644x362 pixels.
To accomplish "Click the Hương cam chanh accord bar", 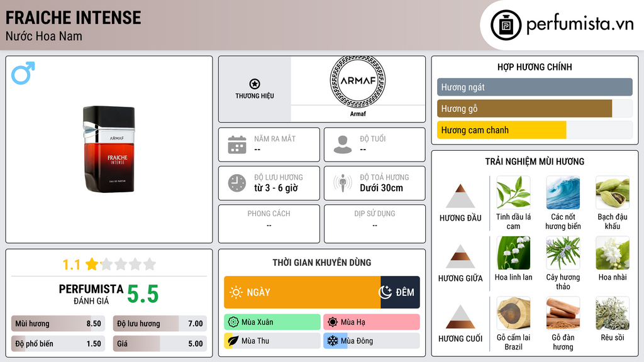I will pos(501,130).
